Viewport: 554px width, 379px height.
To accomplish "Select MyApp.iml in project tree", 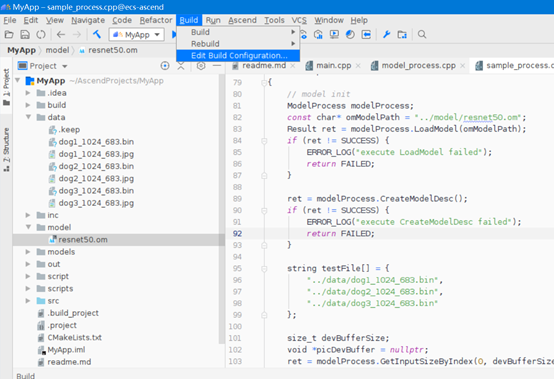I will pos(66,350).
